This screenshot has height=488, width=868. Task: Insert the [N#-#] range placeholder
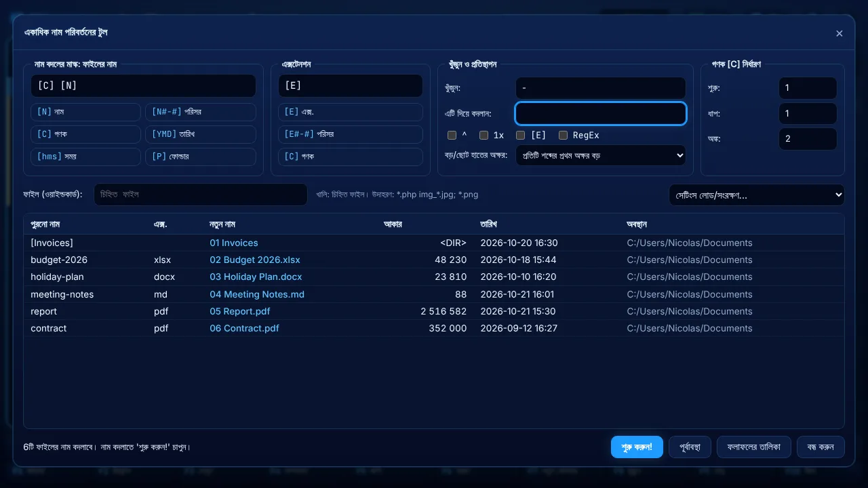(x=201, y=112)
